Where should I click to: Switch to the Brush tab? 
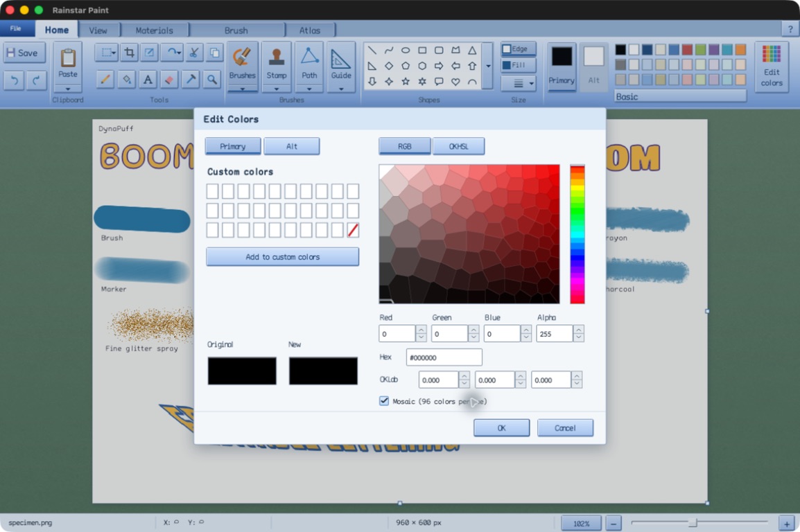(236, 30)
